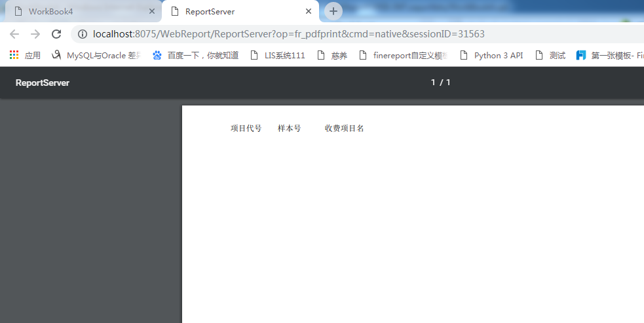Open the LIS系统111 bookmark

(x=278, y=56)
